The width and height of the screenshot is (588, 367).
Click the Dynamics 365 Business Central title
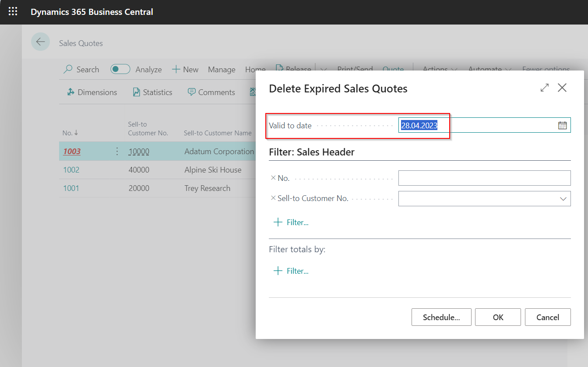92,12
